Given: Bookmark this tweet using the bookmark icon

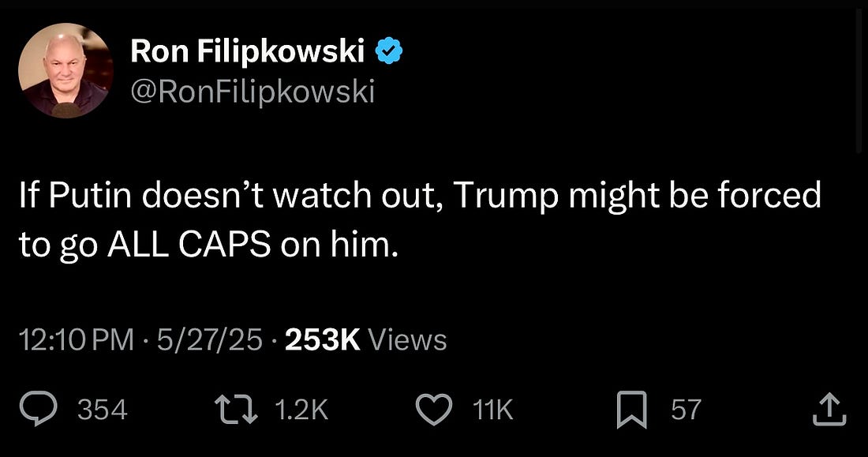Looking at the screenshot, I should pos(631,410).
